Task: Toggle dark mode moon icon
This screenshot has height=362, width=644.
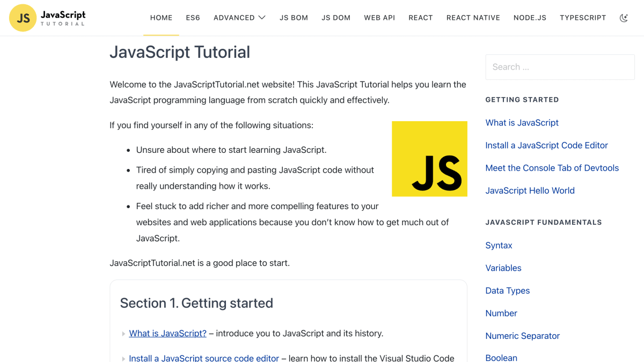Action: pyautogui.click(x=624, y=18)
